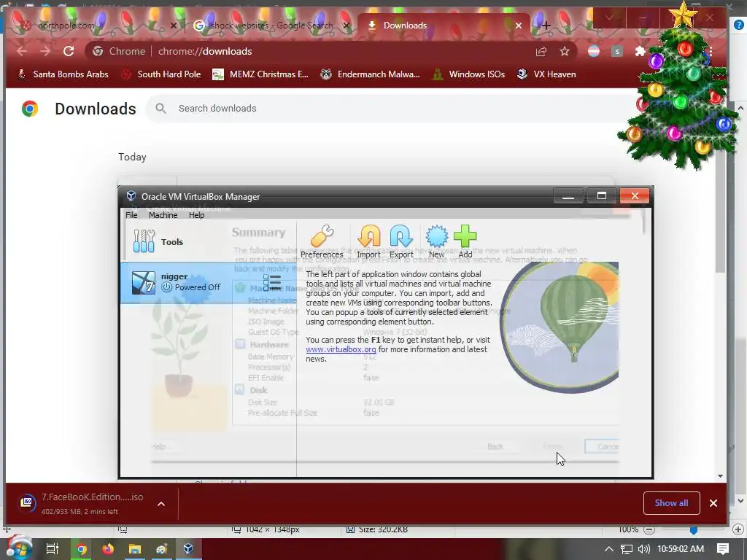Open the Windows Start button
This screenshot has height=560, width=747.
click(x=18, y=549)
